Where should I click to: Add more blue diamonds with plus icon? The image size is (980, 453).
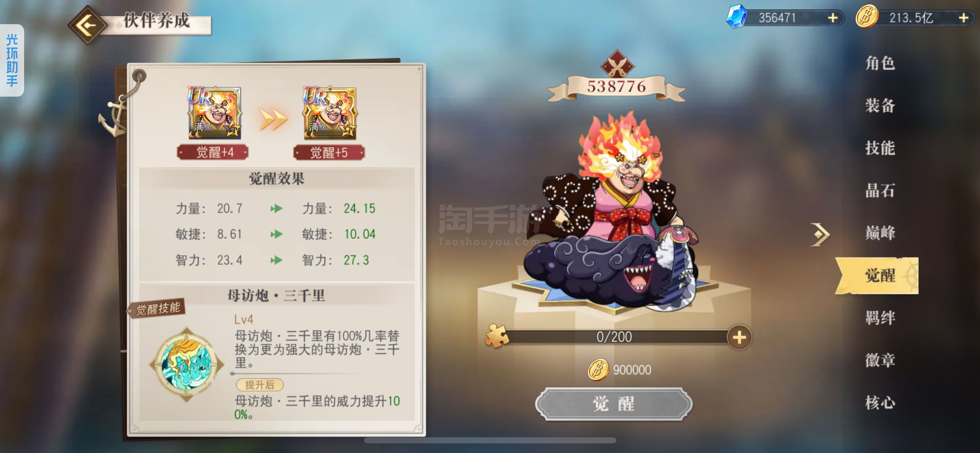click(x=832, y=18)
